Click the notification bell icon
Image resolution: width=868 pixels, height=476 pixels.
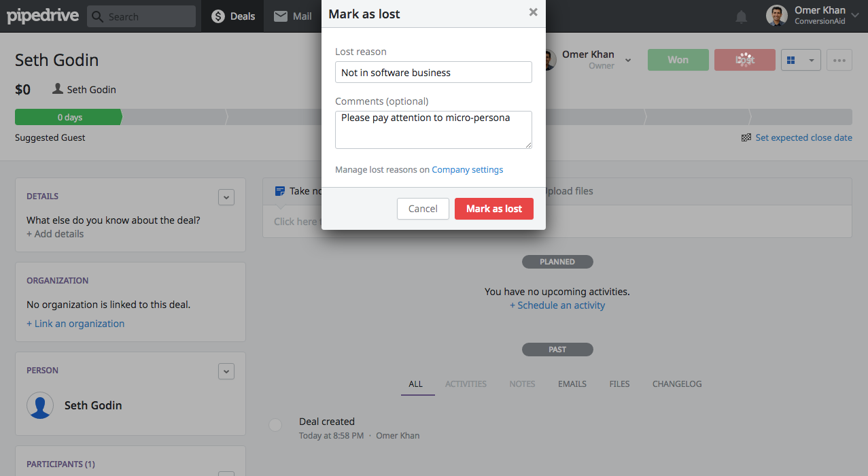[741, 16]
